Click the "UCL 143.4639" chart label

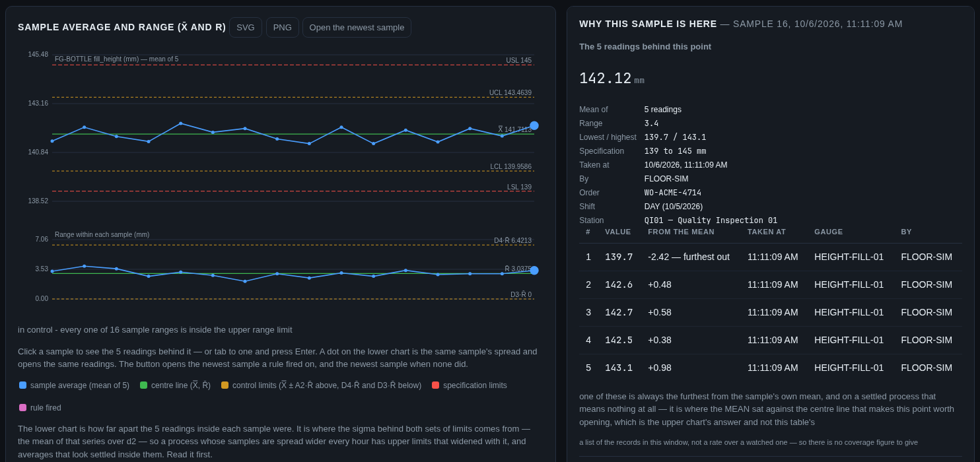click(510, 93)
